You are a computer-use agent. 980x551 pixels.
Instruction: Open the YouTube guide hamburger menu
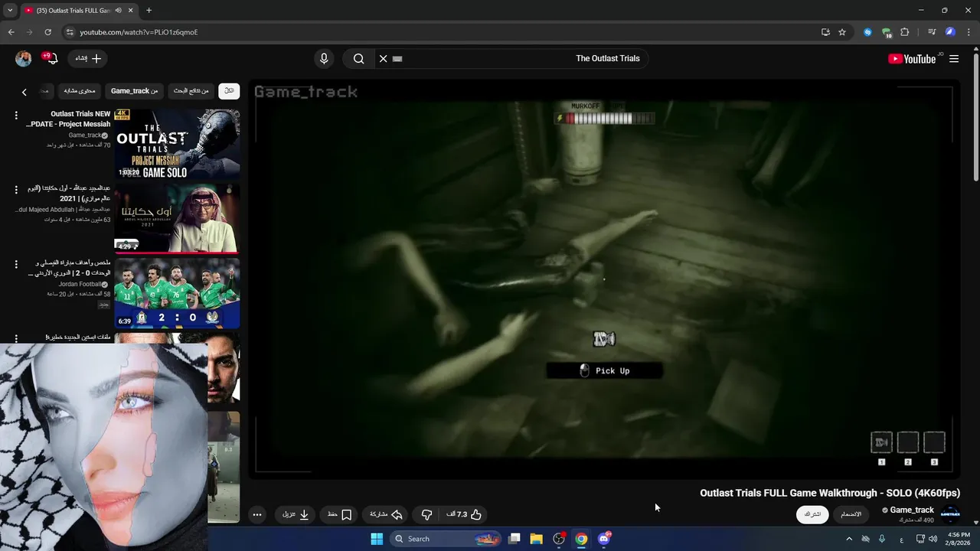coord(954,59)
